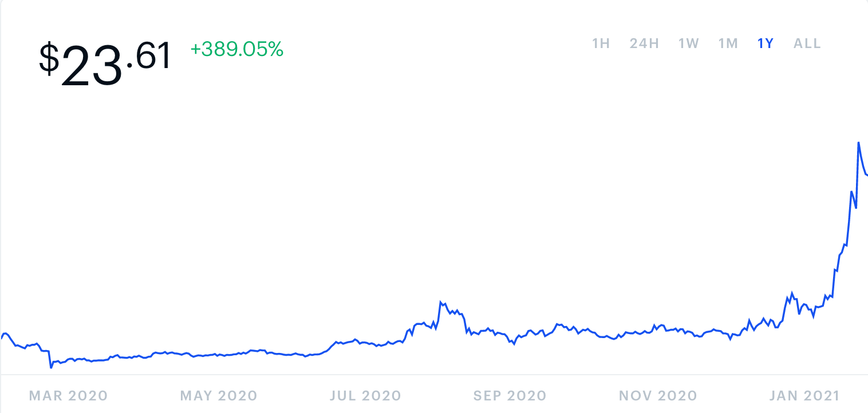Show the ALL-time price chart
This screenshot has height=413, width=868.
click(x=806, y=43)
